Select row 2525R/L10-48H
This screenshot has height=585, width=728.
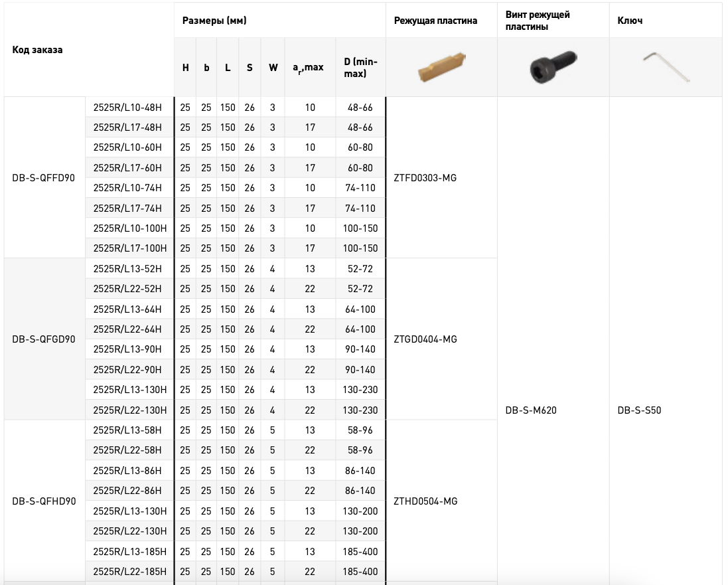point(236,108)
